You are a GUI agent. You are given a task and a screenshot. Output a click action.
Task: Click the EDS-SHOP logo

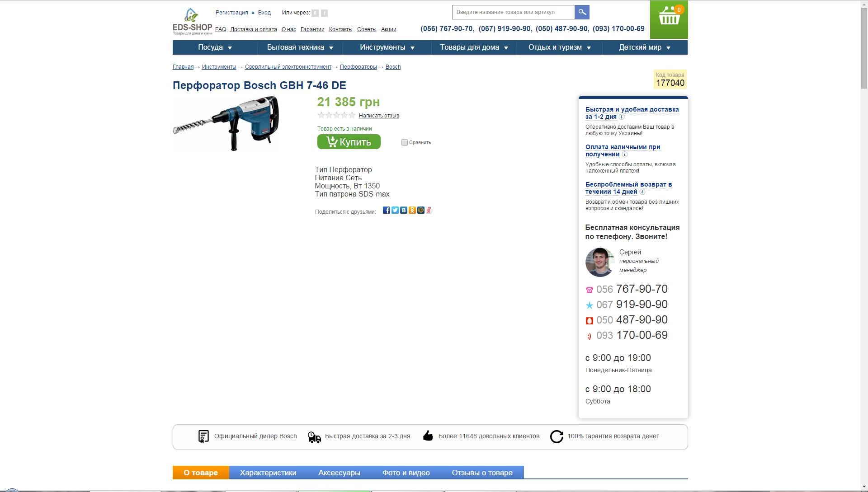(x=192, y=22)
